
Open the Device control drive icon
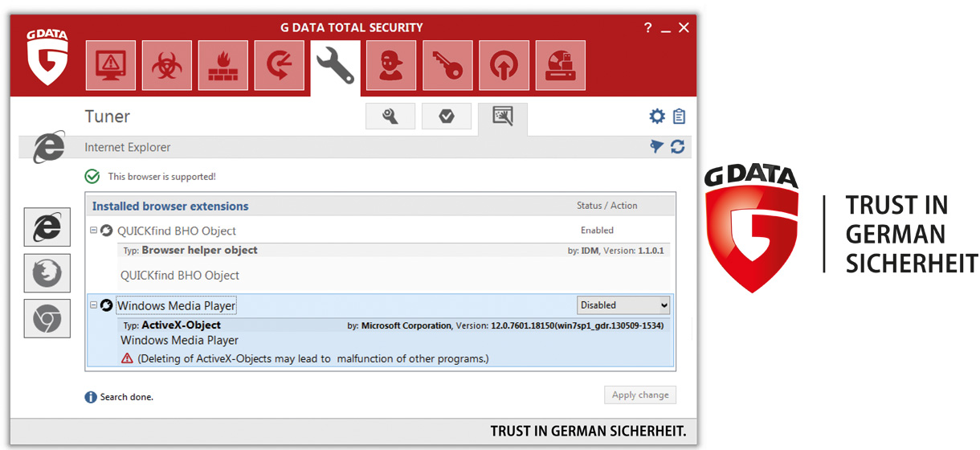tap(561, 65)
